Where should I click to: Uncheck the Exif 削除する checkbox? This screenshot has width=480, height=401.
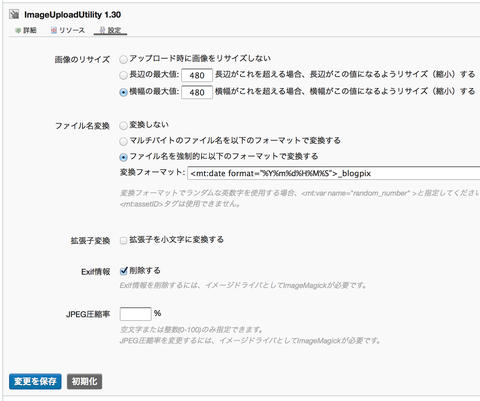(x=124, y=271)
